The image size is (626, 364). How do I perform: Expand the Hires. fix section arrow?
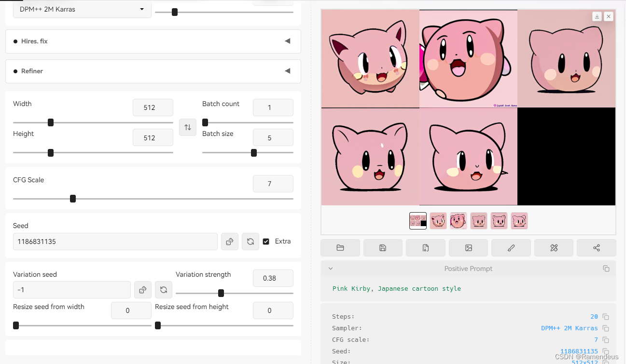[x=288, y=41]
